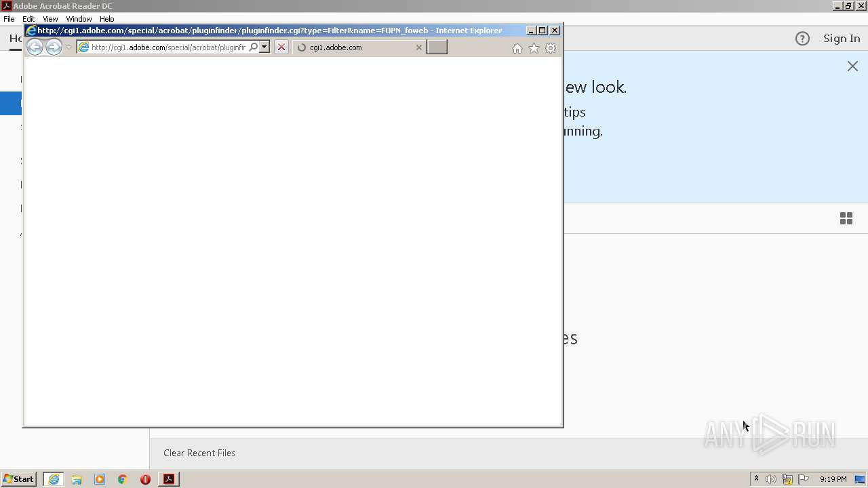
Task: Open IE favorites star
Action: pyautogui.click(x=534, y=48)
